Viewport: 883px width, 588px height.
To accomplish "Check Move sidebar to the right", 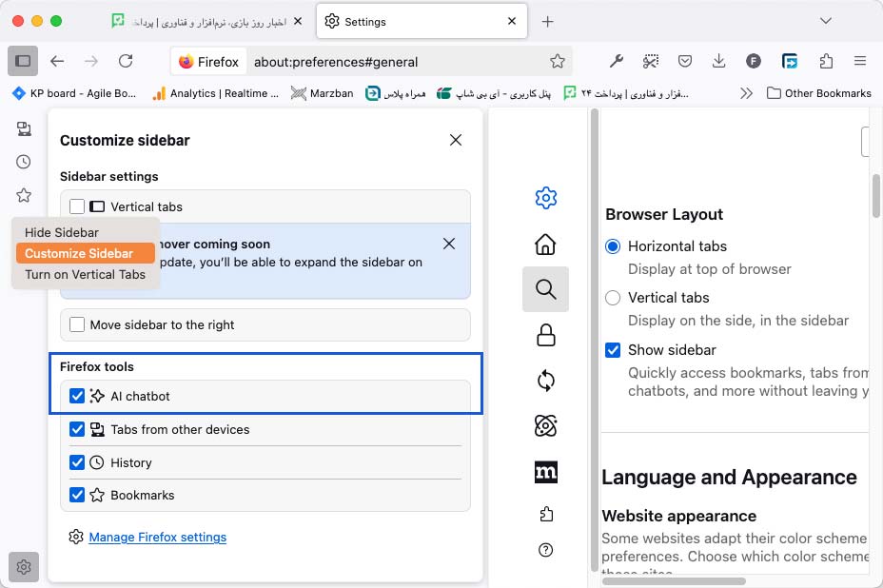I will [78, 324].
